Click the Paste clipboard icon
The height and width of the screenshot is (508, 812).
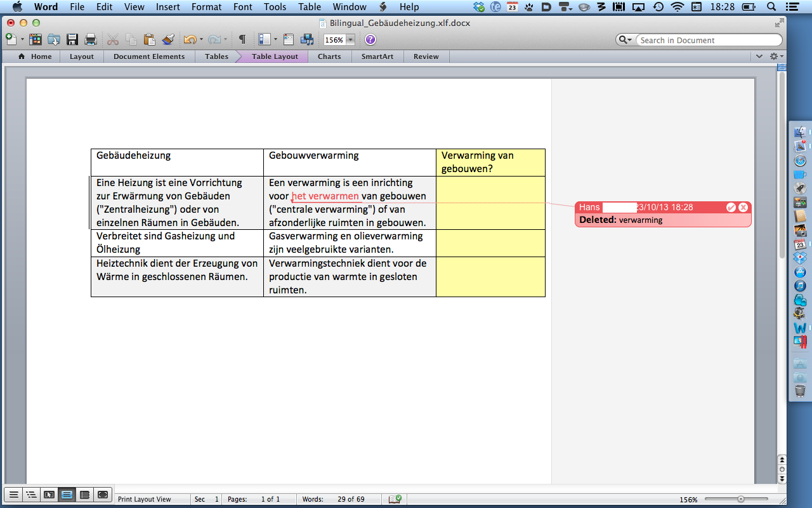tap(149, 39)
